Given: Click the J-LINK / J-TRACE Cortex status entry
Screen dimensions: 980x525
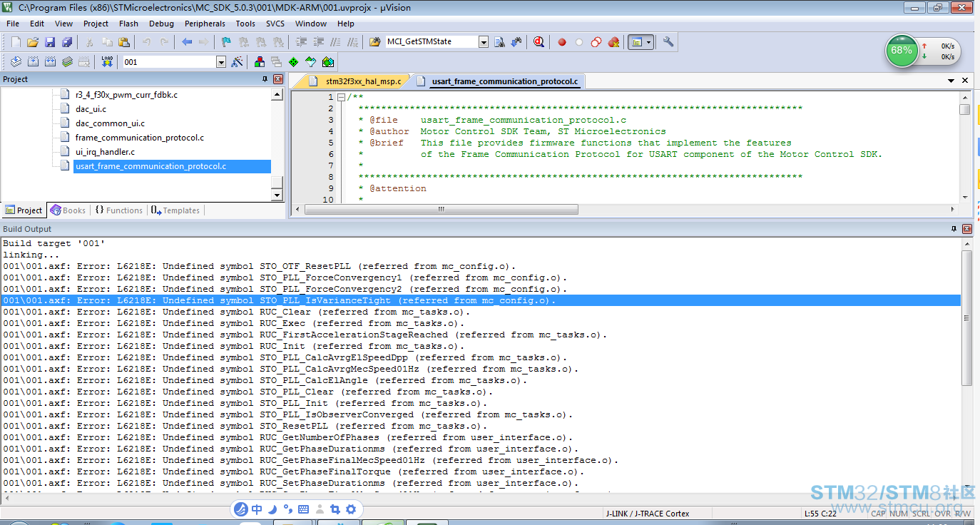Looking at the screenshot, I should point(647,514).
